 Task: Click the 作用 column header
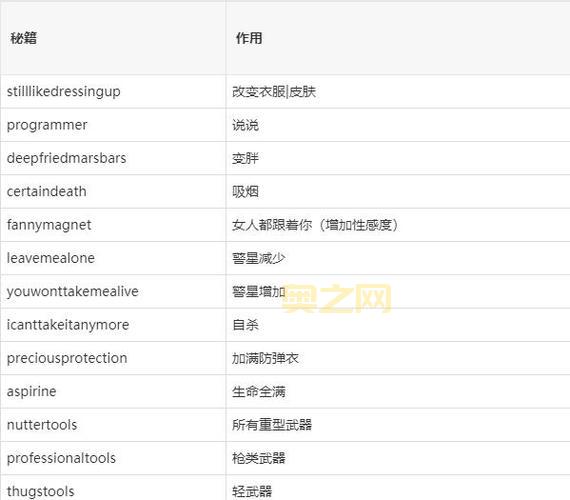pos(249,38)
